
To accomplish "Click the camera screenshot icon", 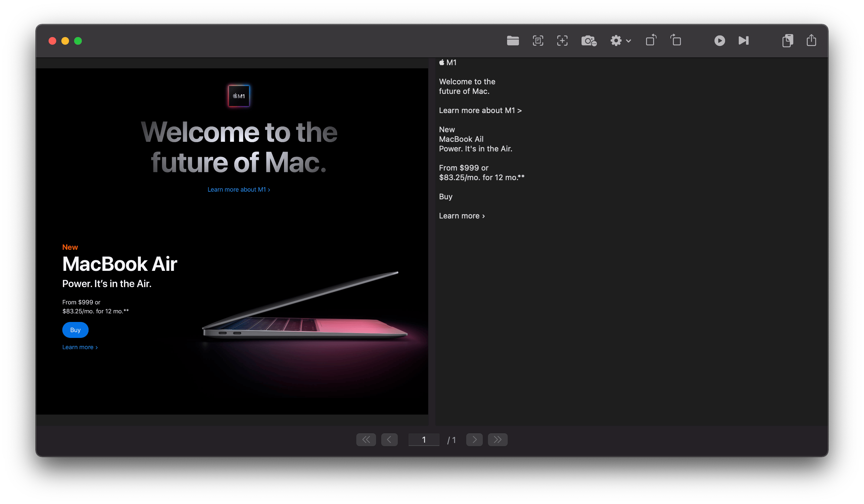I will pos(589,41).
